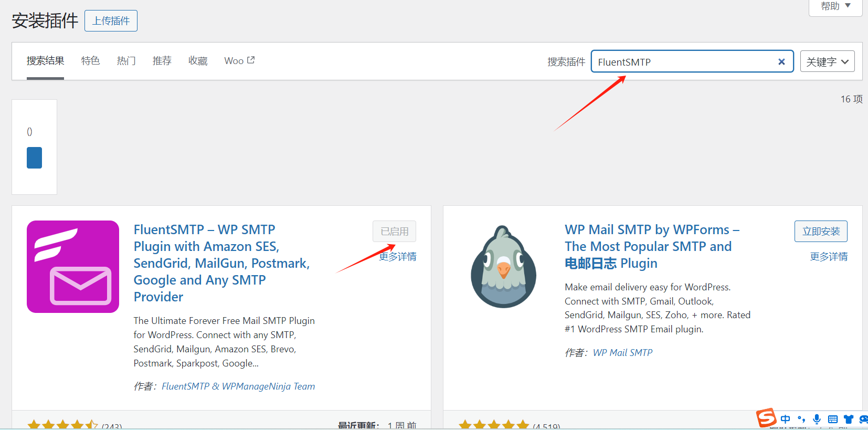
Task: Install WP Mail SMTP with 立即安装
Action: 821,232
